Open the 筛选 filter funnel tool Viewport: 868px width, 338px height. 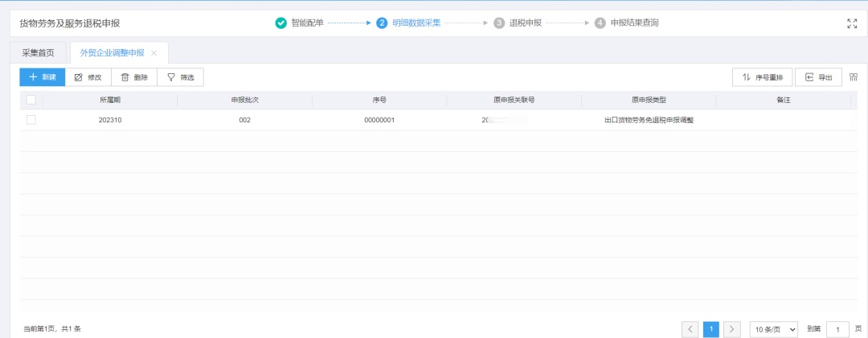click(x=180, y=77)
